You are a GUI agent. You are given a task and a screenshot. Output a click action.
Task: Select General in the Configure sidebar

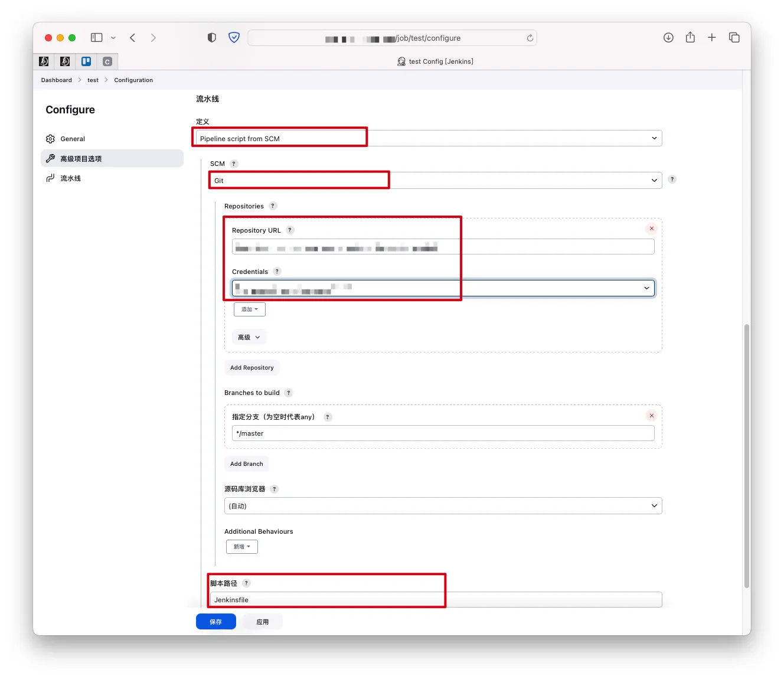(112, 139)
